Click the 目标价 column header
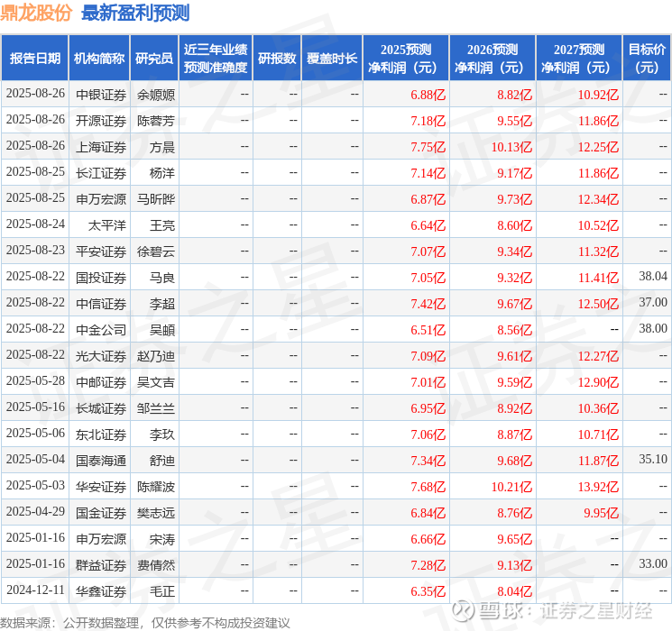Viewport: 672px width, 631px height. coord(647,59)
